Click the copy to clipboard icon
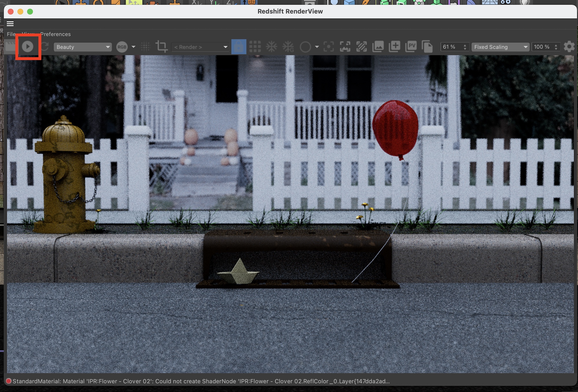The image size is (578, 392). click(x=427, y=47)
